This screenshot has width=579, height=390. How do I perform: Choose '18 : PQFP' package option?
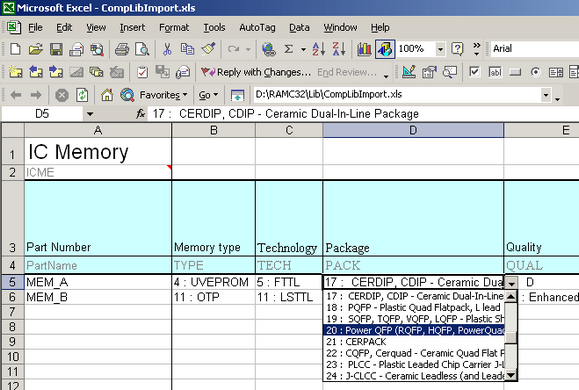pos(414,307)
